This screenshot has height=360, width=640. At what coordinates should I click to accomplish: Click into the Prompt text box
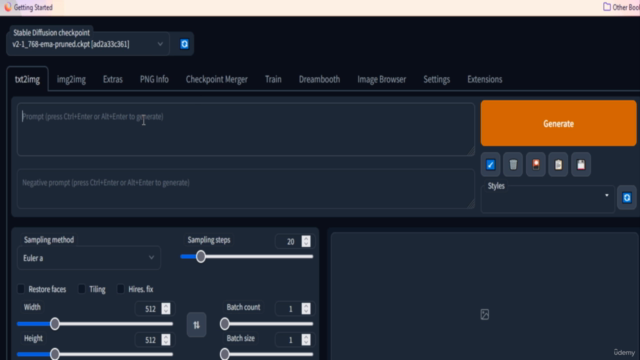(x=246, y=129)
